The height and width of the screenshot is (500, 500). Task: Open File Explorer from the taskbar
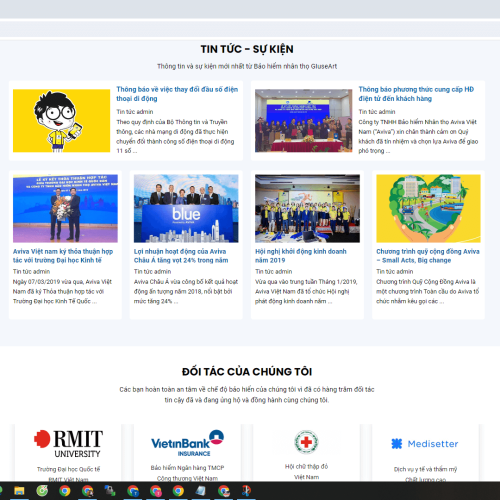tap(19, 491)
